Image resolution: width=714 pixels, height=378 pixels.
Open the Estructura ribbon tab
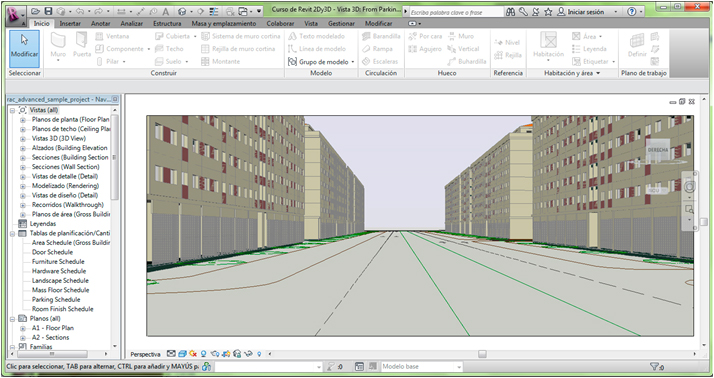tap(167, 23)
